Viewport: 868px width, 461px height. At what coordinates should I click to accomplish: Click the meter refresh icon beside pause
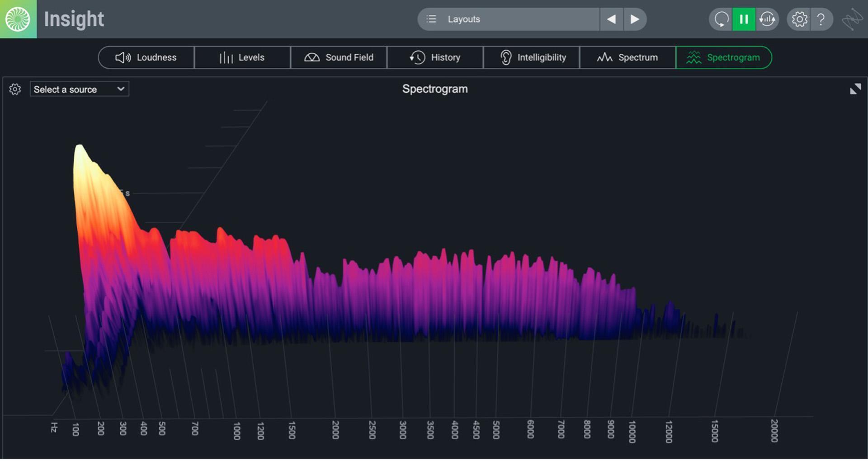[767, 19]
